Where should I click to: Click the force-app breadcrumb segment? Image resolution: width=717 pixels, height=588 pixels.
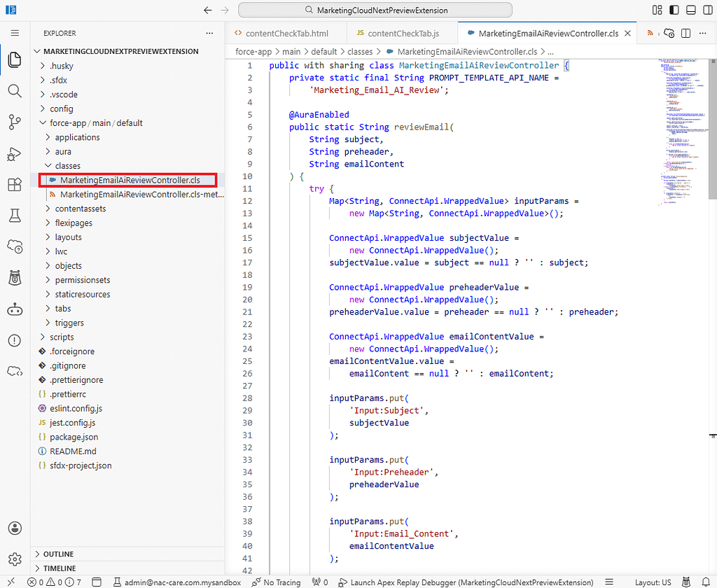pyautogui.click(x=253, y=52)
